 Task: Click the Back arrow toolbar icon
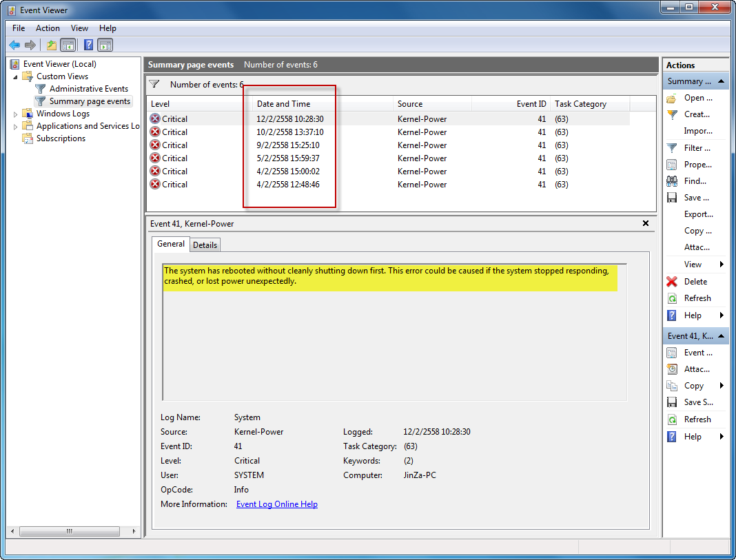coord(14,45)
